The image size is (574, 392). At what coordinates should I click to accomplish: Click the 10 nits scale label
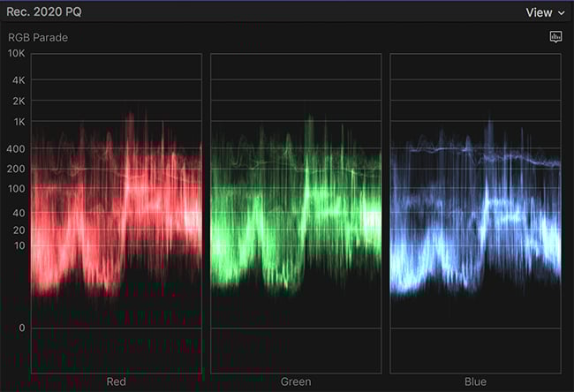[x=19, y=245]
